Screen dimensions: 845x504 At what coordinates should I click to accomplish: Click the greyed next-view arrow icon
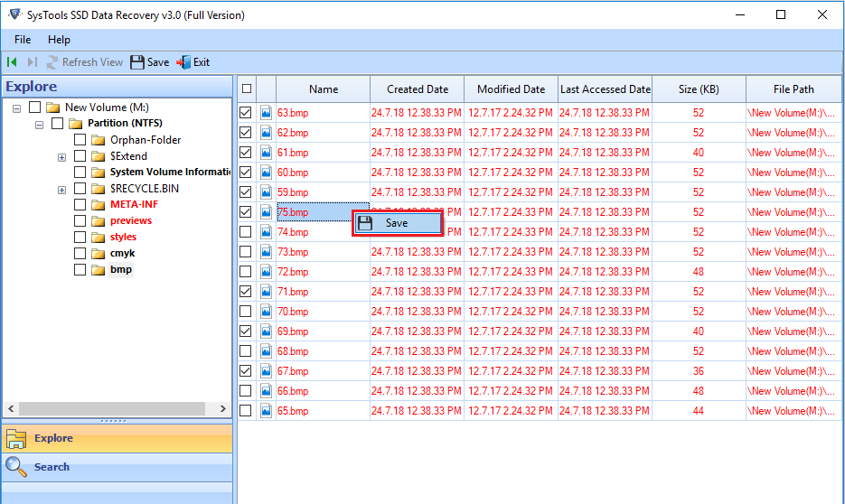click(x=33, y=62)
